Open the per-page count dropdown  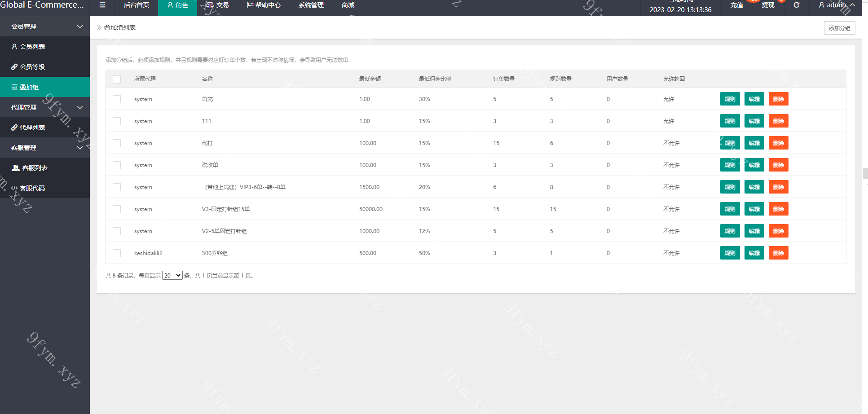point(172,275)
